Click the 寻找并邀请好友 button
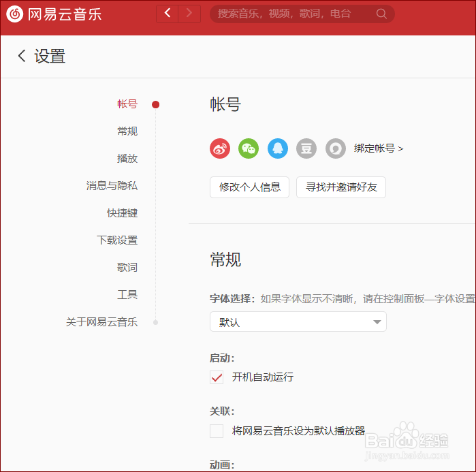The height and width of the screenshot is (472, 476). 341,187
